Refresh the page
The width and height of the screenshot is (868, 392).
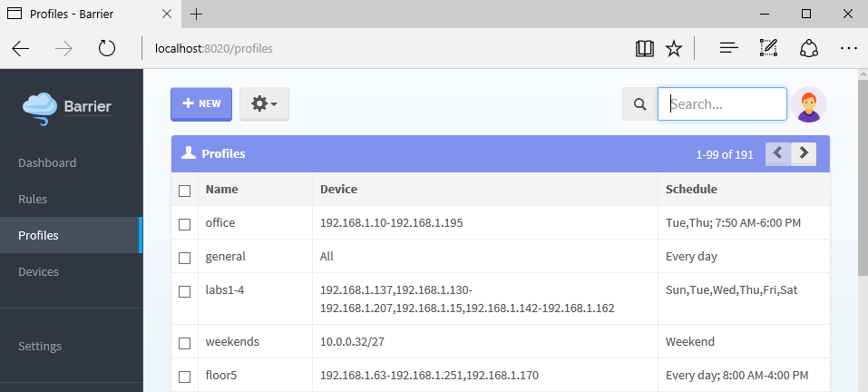point(107,49)
